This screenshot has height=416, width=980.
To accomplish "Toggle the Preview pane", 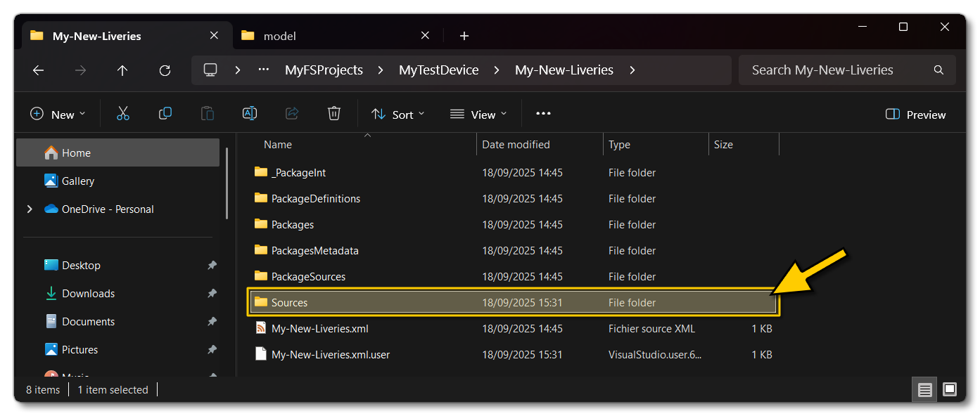I will click(x=915, y=114).
